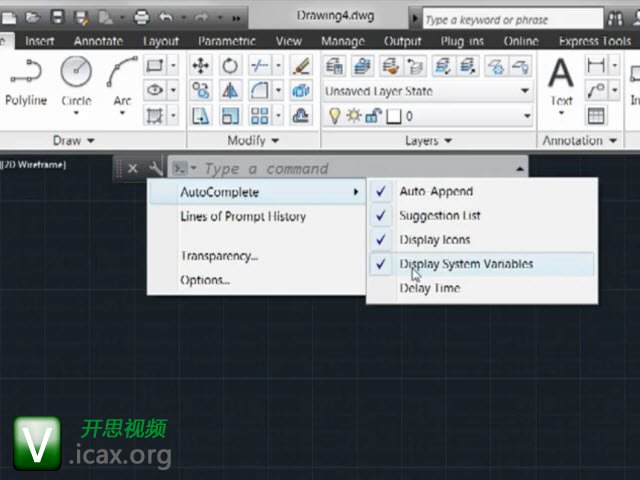Open AutoComplete submenu entry

click(x=256, y=192)
